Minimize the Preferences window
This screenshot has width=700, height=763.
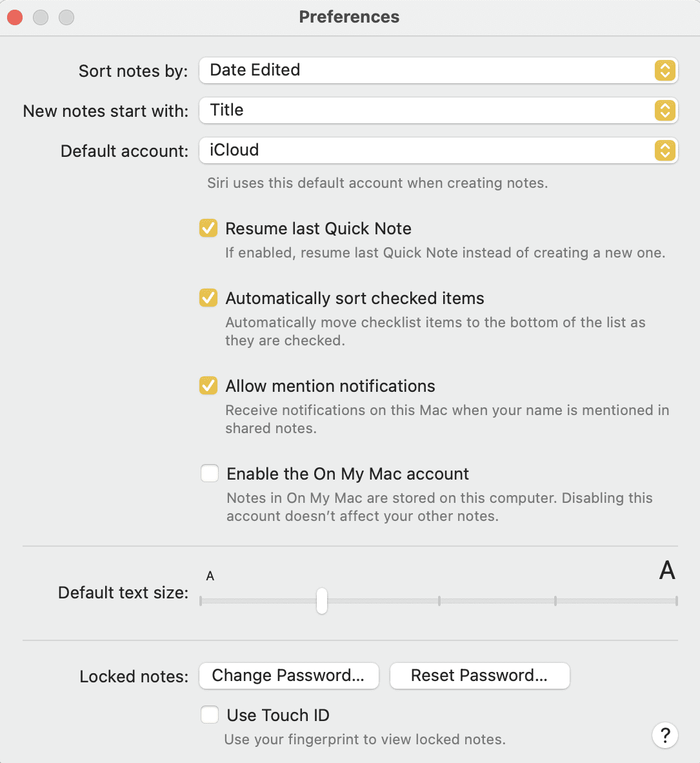(41, 17)
